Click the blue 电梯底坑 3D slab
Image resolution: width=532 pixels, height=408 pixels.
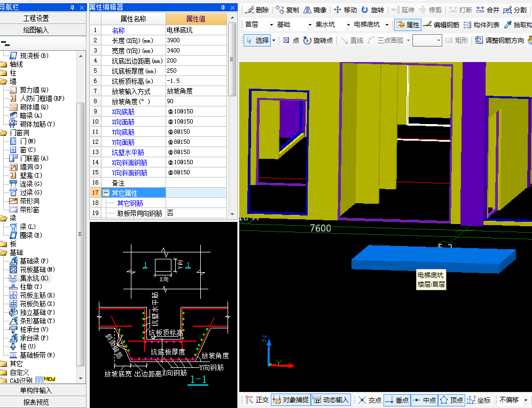point(434,258)
